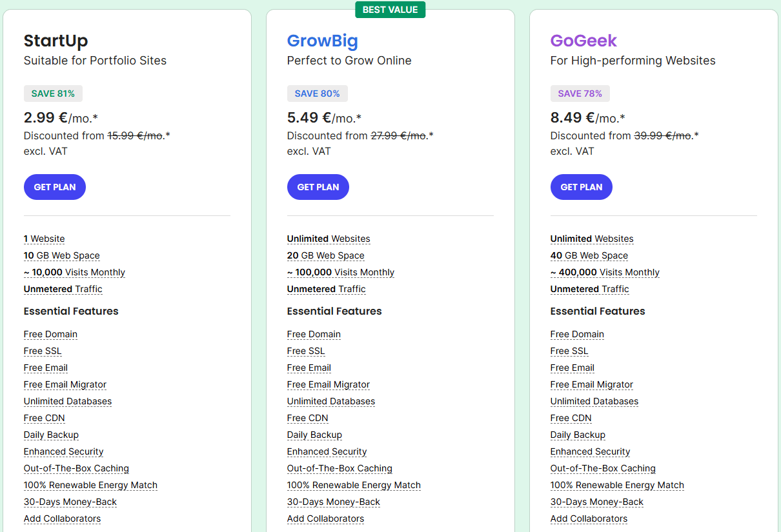Screen dimensions: 781x532
Task: Click Free SSL in GrowBig plan
Action: 306,351
